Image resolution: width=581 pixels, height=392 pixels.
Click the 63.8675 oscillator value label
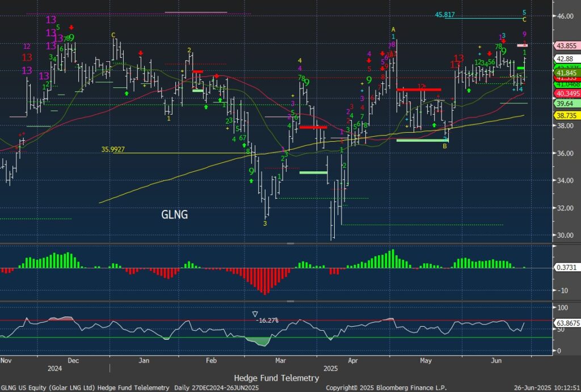pos(567,323)
